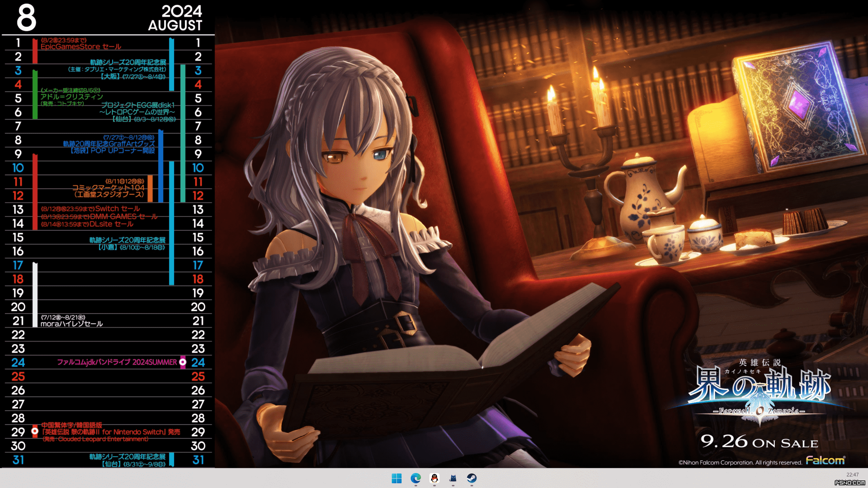The width and height of the screenshot is (868, 488).
Task: Open the dark blue cat app
Action: coord(453,478)
